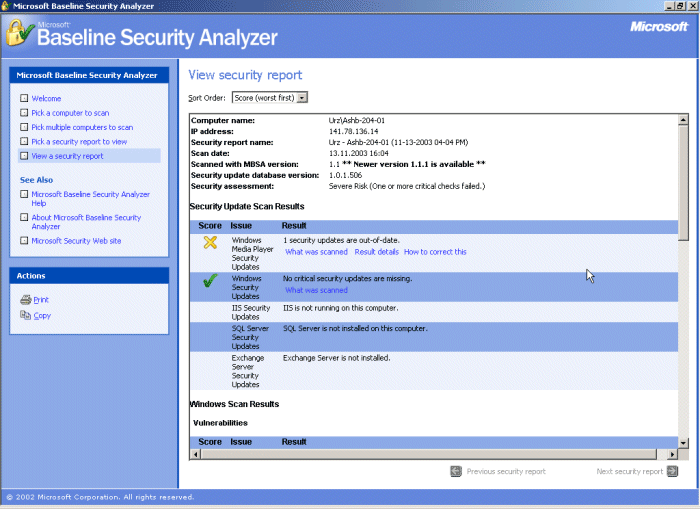Open Pick a computer to scan

(70, 113)
